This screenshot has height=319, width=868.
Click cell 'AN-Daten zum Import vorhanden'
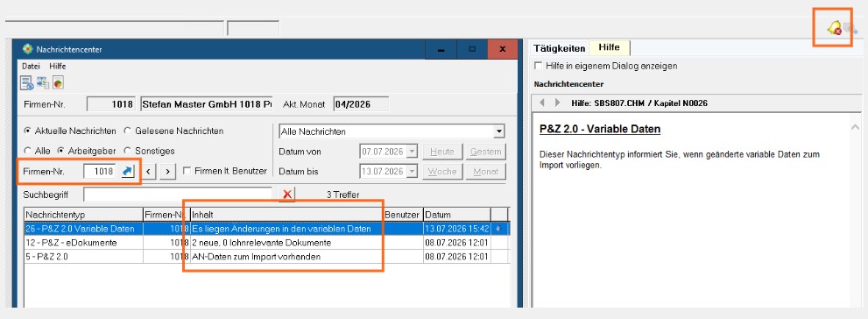[286, 257]
